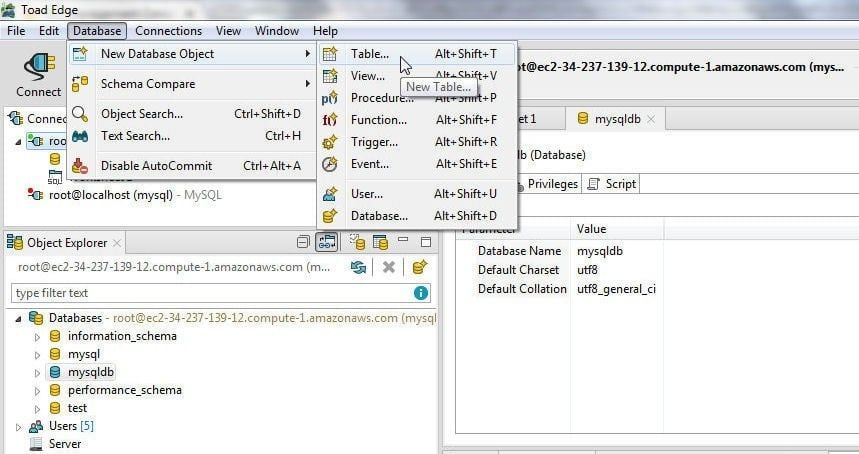Click the Database Name mysqldb value cell
Image resolution: width=859 pixels, height=454 pixels.
[600, 251]
